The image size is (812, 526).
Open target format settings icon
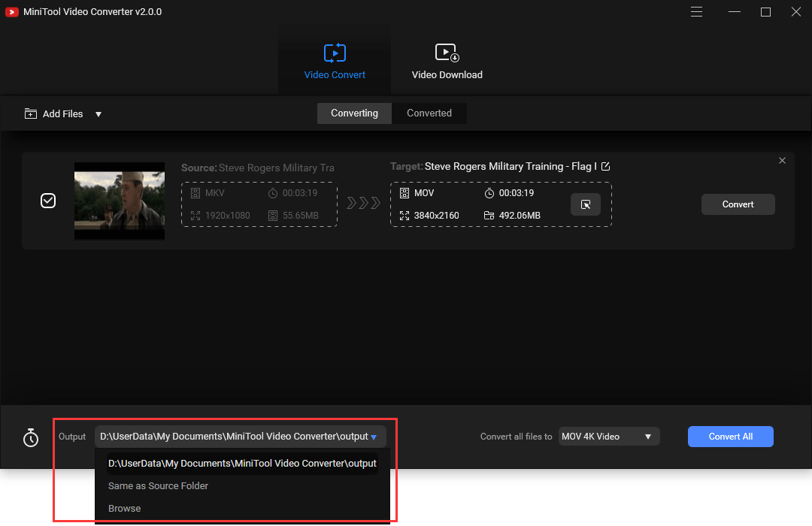pos(586,204)
